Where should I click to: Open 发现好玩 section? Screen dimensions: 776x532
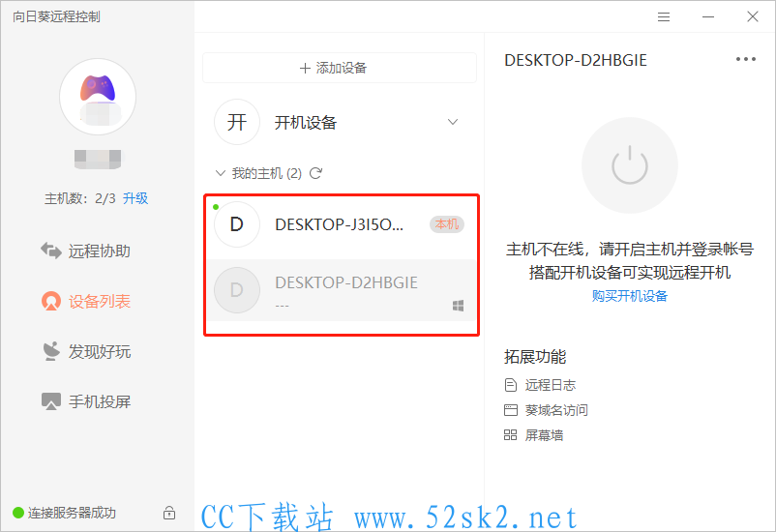click(x=85, y=351)
